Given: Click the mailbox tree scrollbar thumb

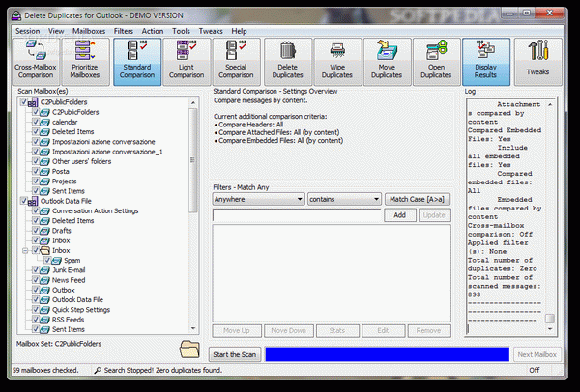Looking at the screenshot, I should (x=193, y=160).
